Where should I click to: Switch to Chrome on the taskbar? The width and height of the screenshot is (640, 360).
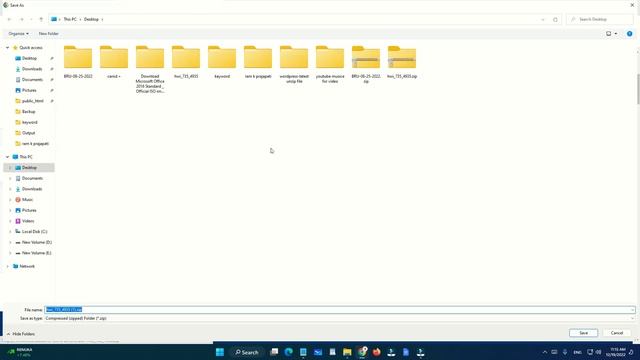362,352
